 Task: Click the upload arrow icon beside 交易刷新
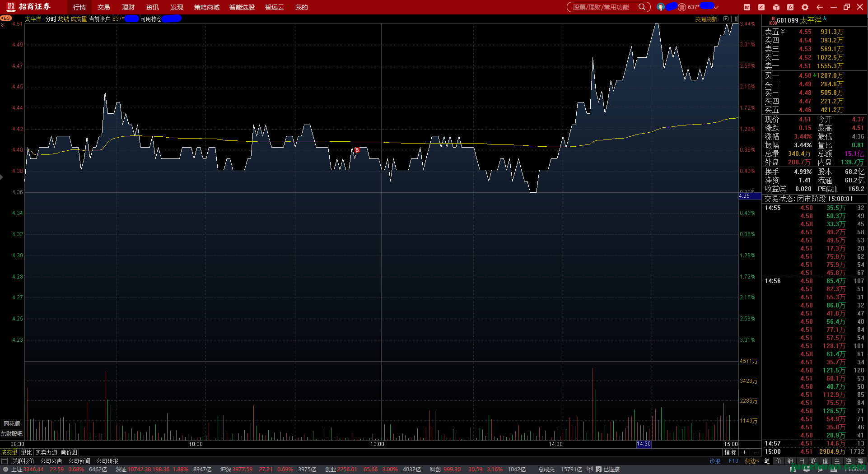(x=726, y=19)
